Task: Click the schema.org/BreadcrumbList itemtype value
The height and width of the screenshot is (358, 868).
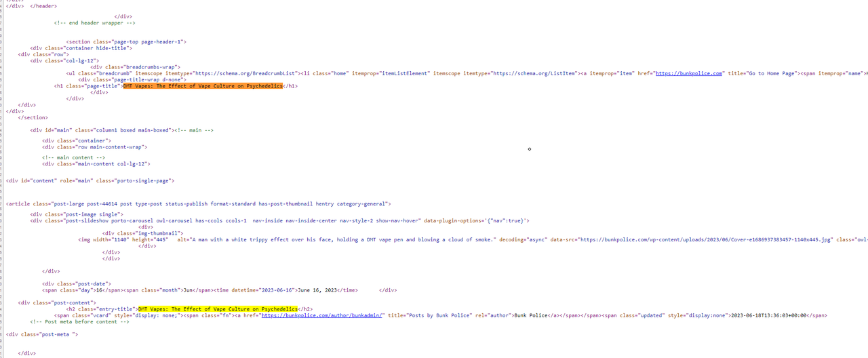Action: (x=246, y=73)
